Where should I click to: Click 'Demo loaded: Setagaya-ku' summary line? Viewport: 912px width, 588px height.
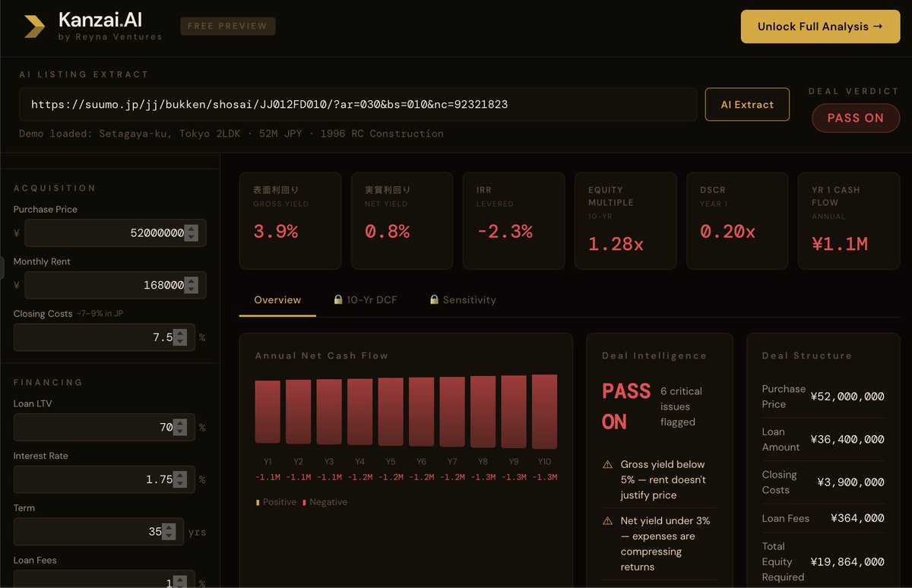coord(231,134)
